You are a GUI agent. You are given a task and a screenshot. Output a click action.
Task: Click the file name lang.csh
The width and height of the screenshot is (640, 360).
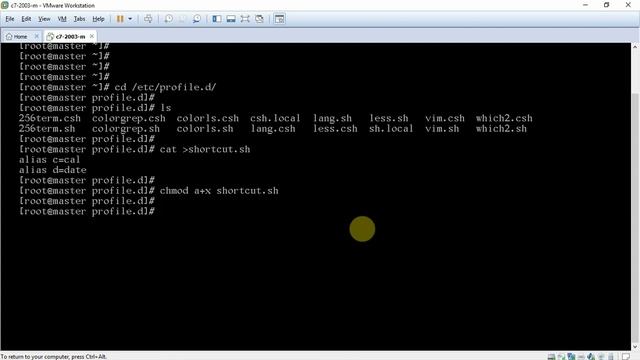(x=273, y=129)
